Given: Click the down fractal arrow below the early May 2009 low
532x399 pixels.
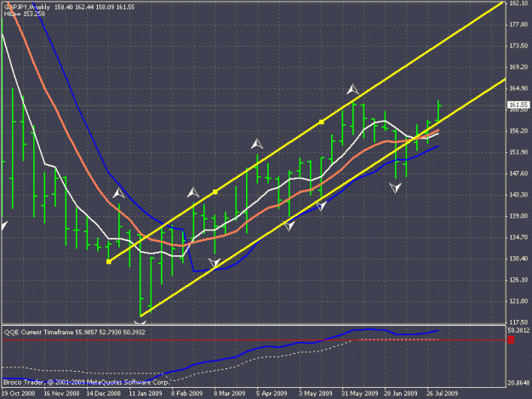Looking at the screenshot, I should coord(321,205).
